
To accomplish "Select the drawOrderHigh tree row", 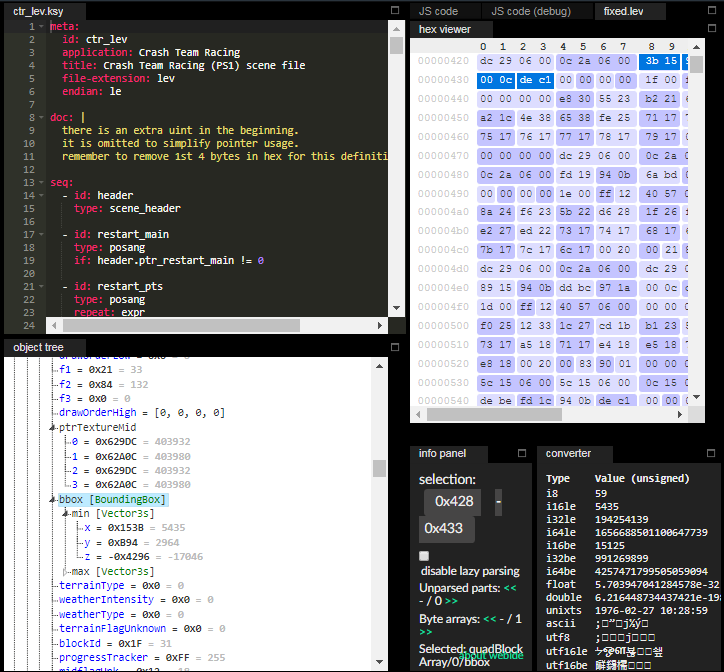I will click(x=142, y=413).
